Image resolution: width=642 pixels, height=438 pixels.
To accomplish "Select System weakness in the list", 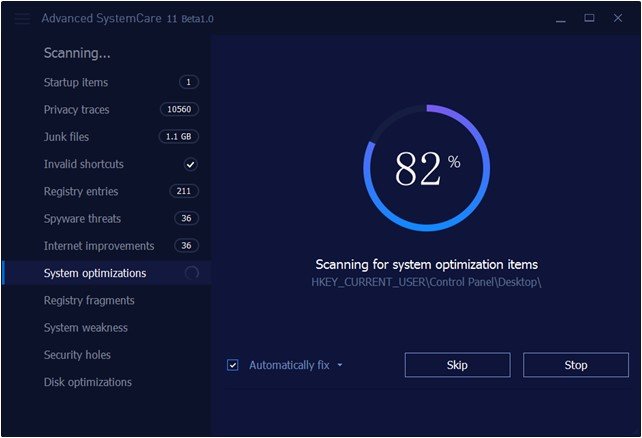I will click(x=106, y=327).
